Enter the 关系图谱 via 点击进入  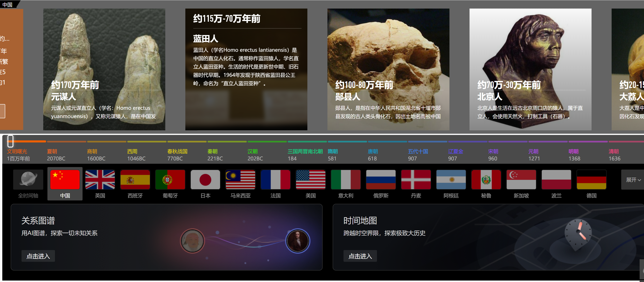pos(38,256)
